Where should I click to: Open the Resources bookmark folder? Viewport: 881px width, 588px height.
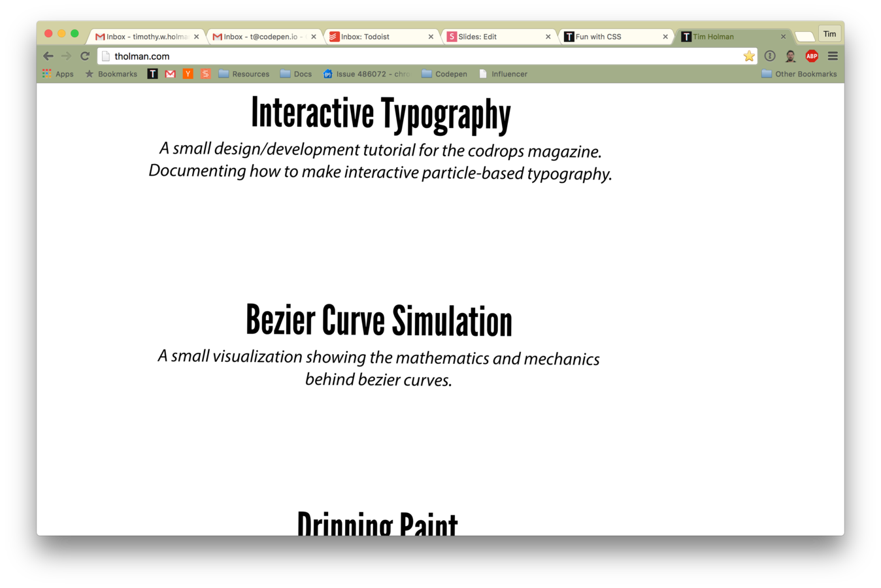(x=244, y=74)
